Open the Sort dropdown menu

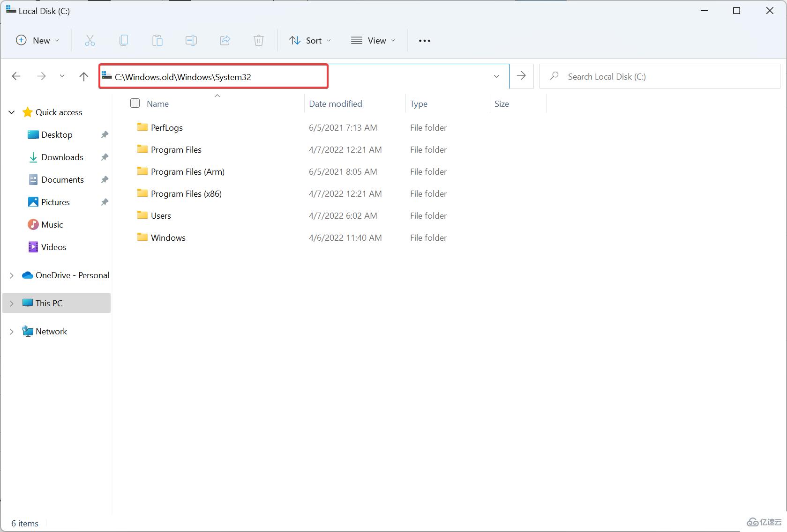point(310,41)
